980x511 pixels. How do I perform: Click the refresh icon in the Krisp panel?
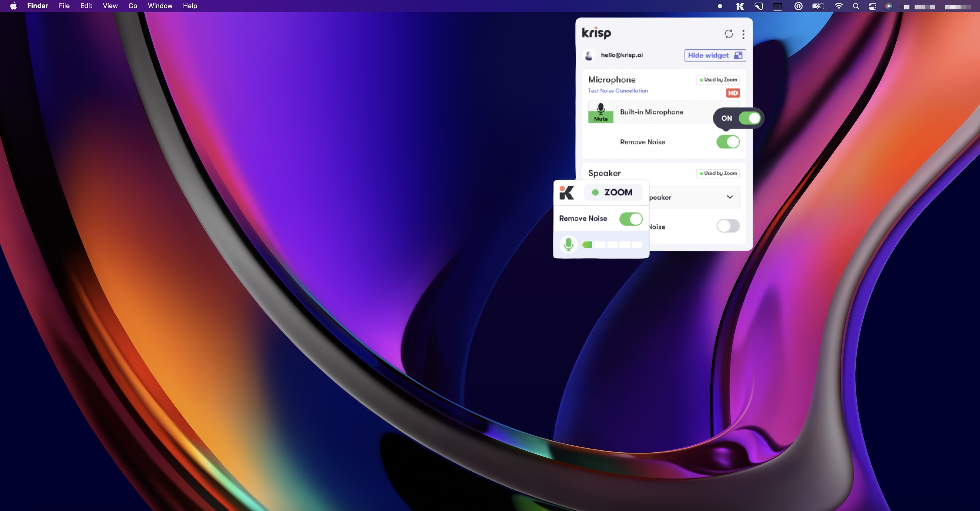[728, 34]
